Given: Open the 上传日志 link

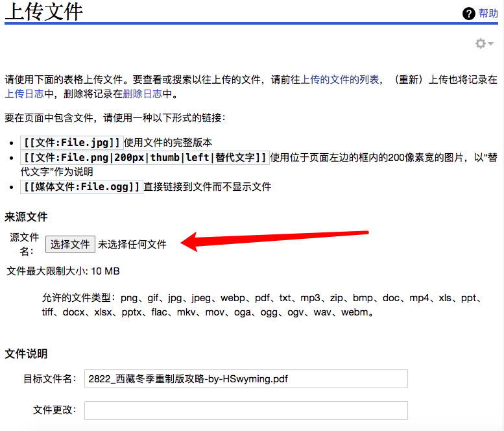Looking at the screenshot, I should [24, 93].
